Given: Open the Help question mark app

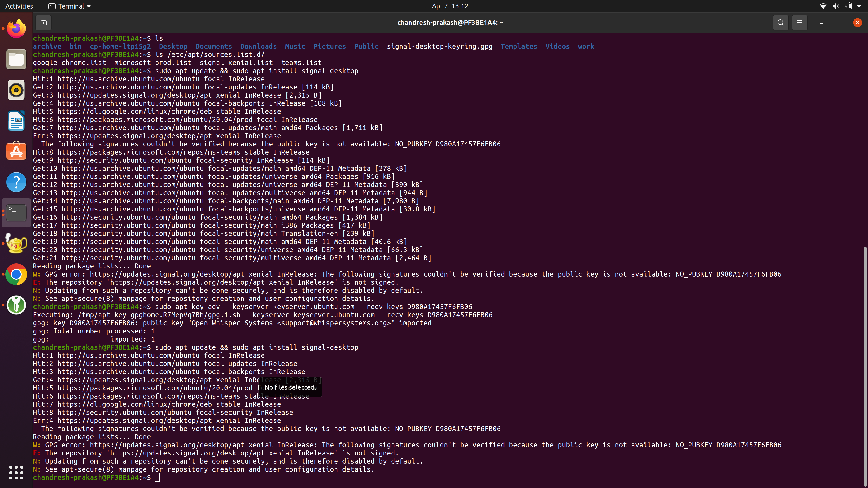Looking at the screenshot, I should click(x=16, y=182).
